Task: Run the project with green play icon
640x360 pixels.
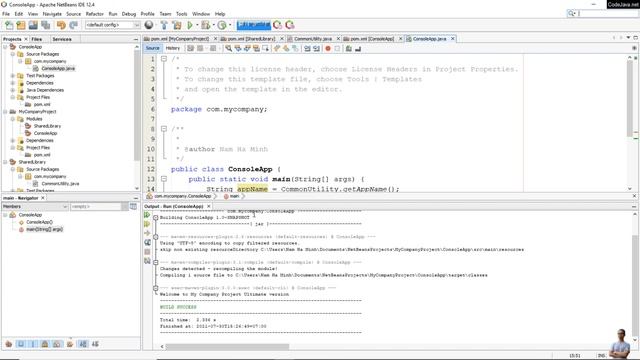Action: tap(190, 25)
